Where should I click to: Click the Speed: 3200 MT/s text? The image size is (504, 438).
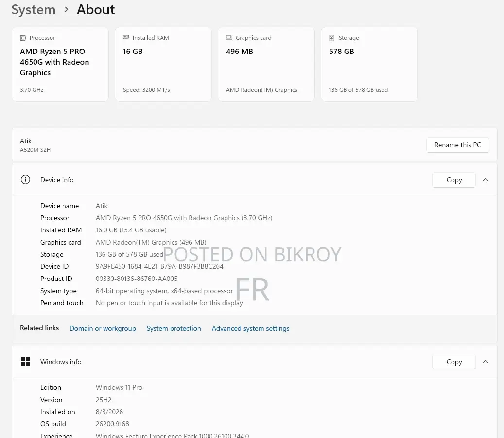tap(146, 90)
